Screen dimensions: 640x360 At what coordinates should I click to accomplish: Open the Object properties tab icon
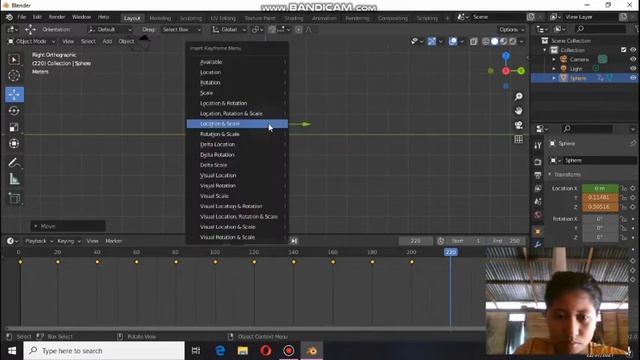click(538, 231)
